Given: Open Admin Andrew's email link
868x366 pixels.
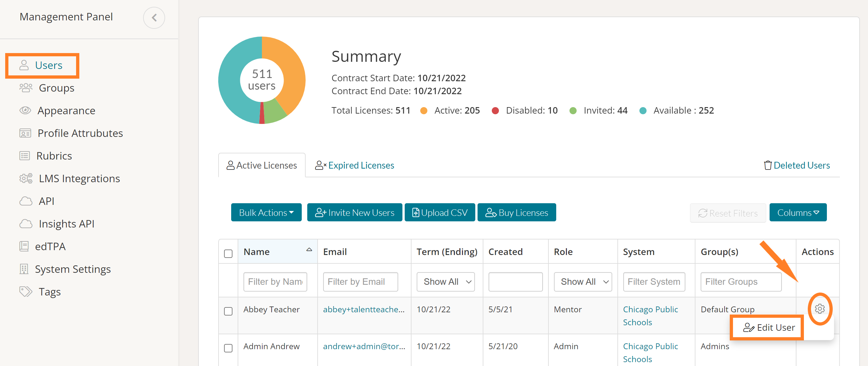Looking at the screenshot, I should pyautogui.click(x=364, y=346).
